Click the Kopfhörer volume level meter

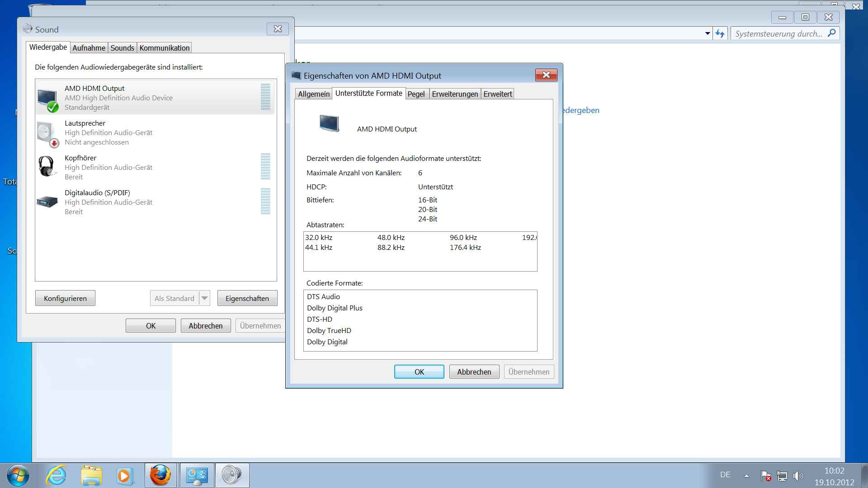(x=265, y=166)
